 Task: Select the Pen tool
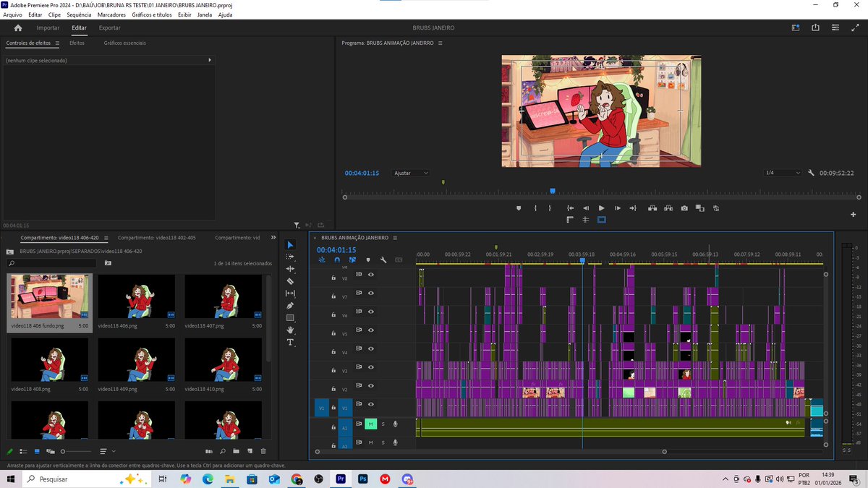coord(291,306)
